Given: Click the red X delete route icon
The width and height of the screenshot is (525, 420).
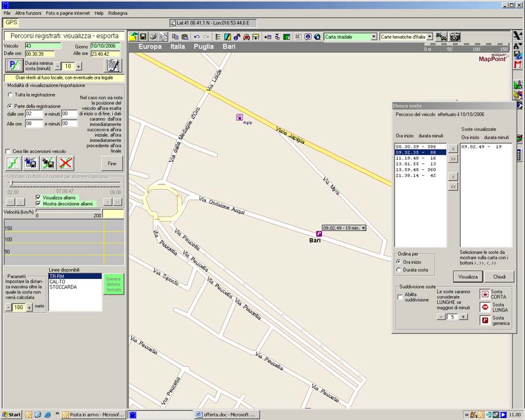Looking at the screenshot, I should [66, 163].
